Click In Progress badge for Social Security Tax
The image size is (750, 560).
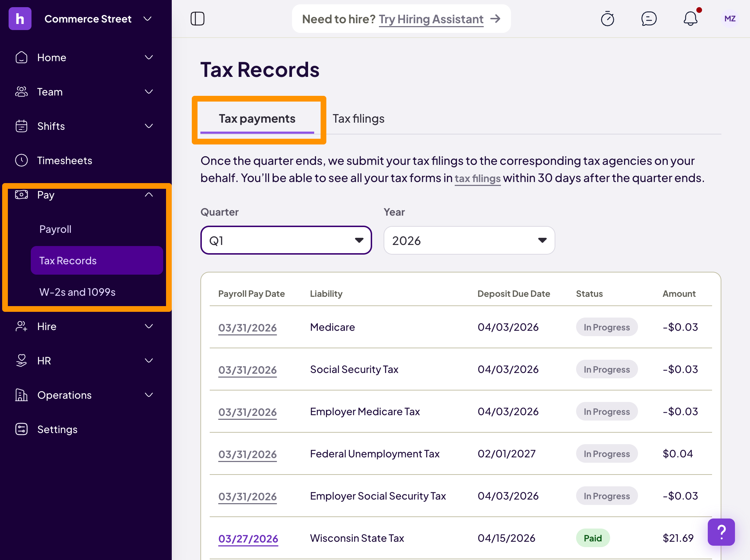[x=607, y=369]
